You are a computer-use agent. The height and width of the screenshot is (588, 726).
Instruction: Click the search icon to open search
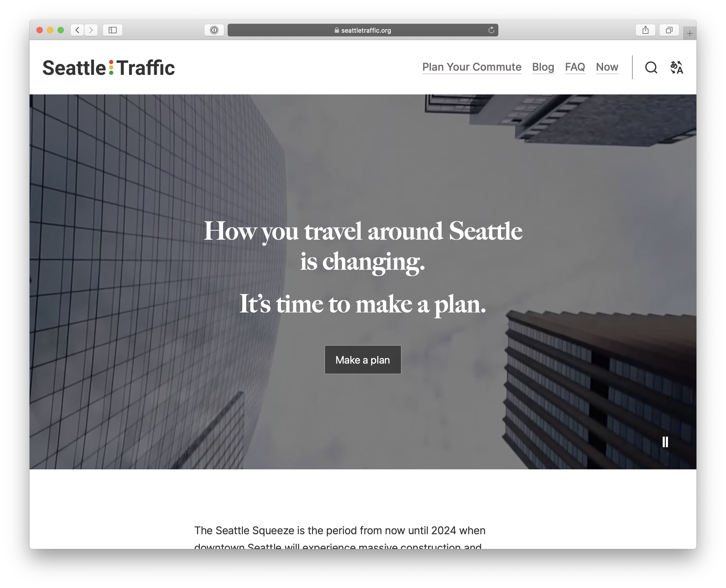tap(651, 67)
